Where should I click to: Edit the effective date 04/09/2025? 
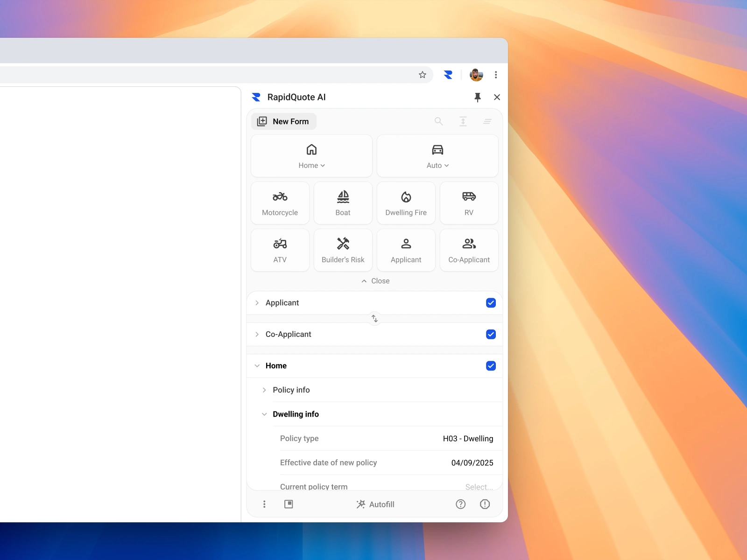[472, 463]
